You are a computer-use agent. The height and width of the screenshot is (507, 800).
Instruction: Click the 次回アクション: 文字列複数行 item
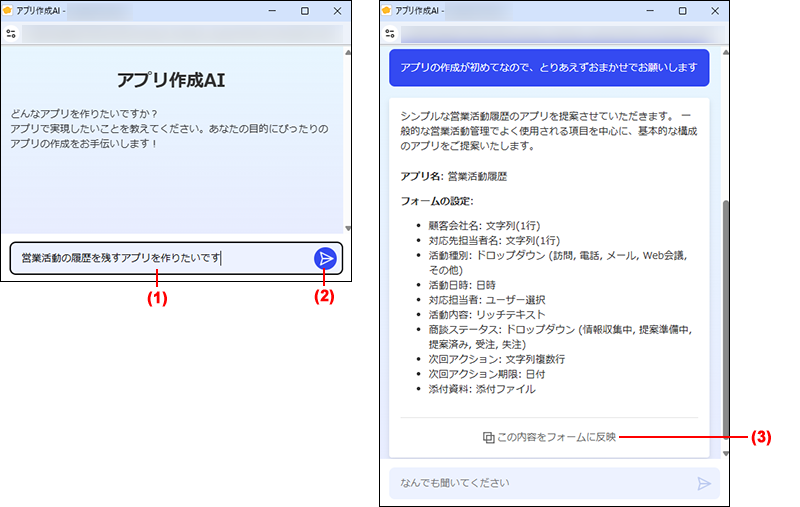[496, 359]
